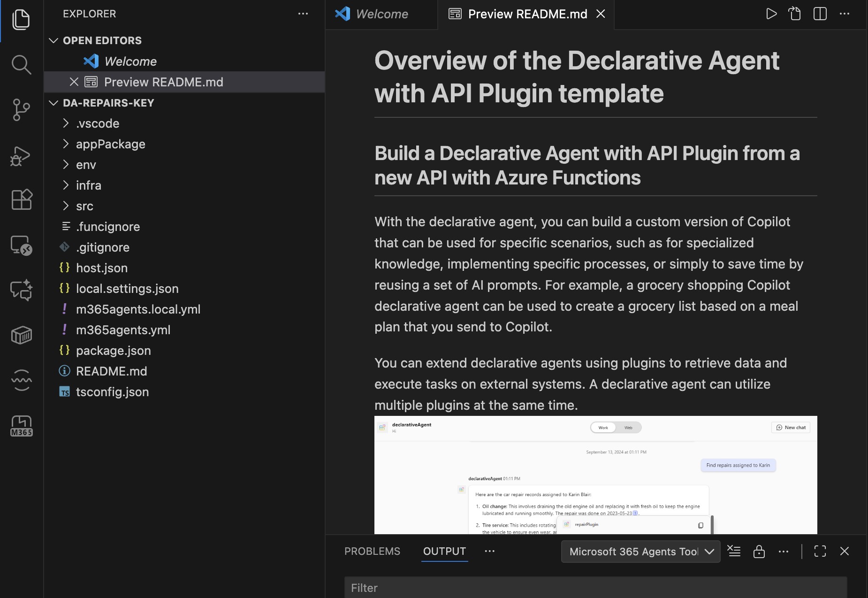868x598 pixels.
Task: Click the Explorer more actions ellipsis
Action: pyautogui.click(x=303, y=14)
